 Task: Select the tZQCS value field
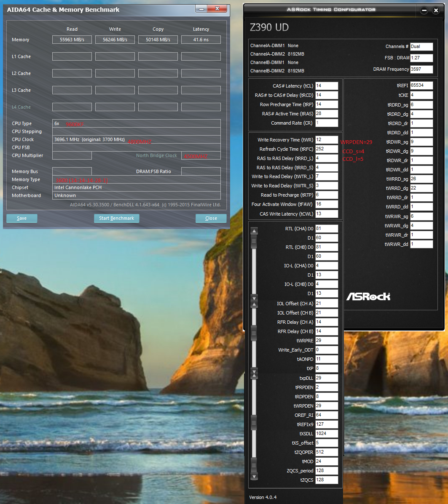[x=327, y=480]
